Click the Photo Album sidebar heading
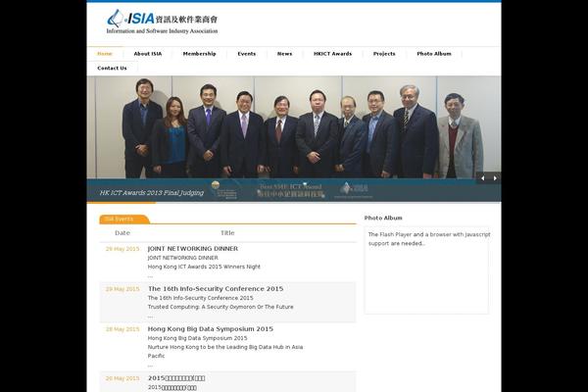 point(383,218)
